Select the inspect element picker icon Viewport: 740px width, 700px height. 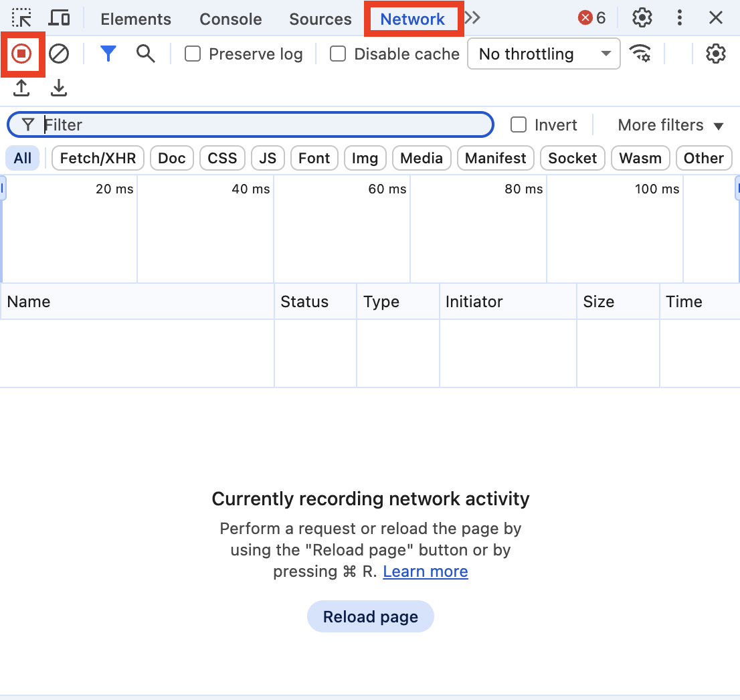pos(21,18)
